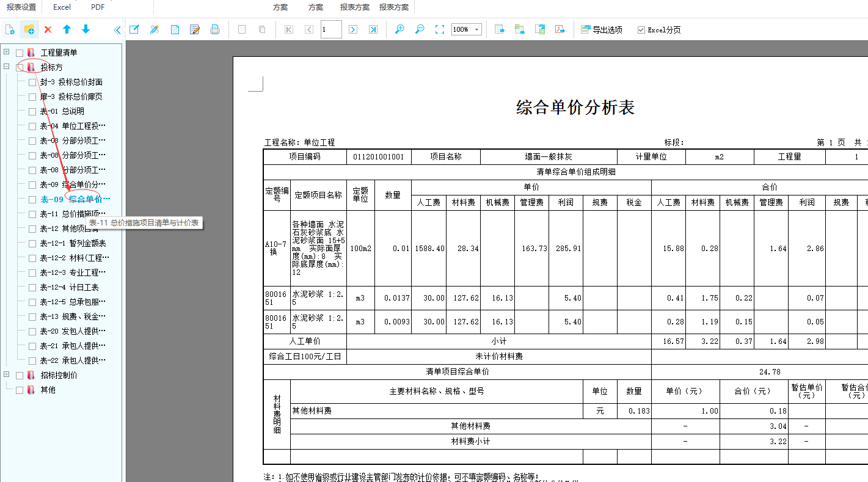Click the 综合单价分析表 report title

575,108
